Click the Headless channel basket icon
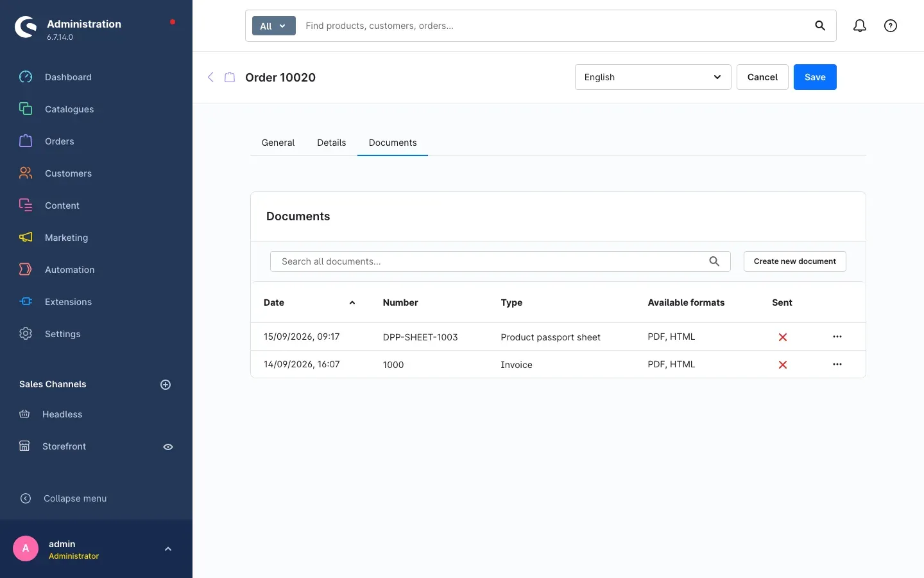This screenshot has width=924, height=578. point(24,414)
